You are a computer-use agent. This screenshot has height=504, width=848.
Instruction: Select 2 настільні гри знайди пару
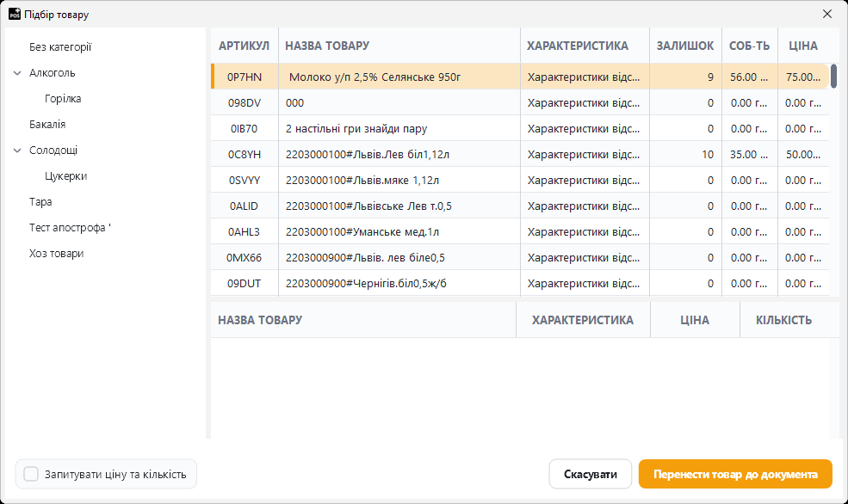click(x=520, y=128)
